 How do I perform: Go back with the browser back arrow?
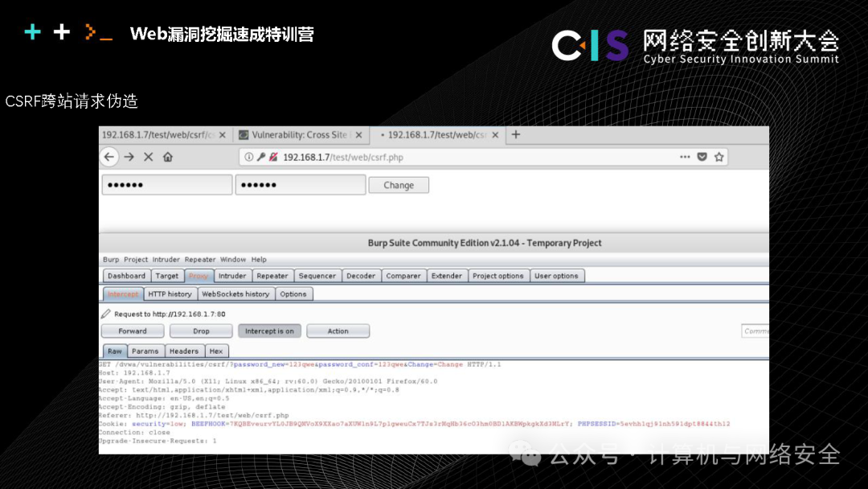[109, 158]
